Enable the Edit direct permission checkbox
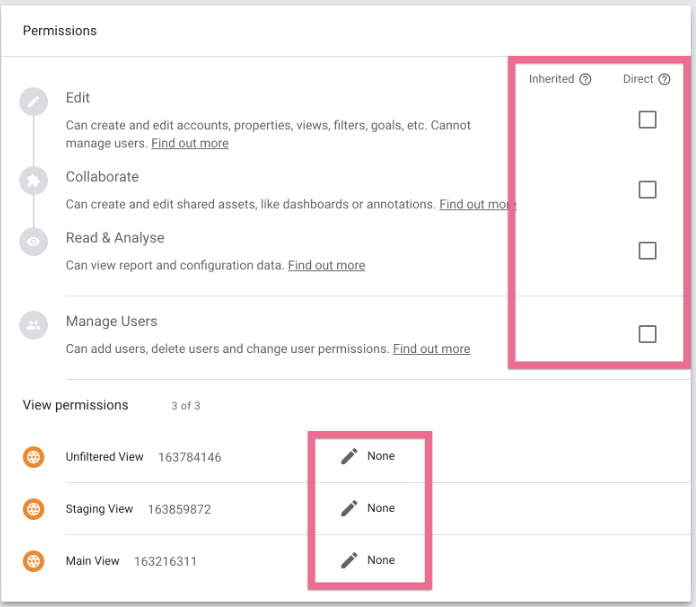This screenshot has width=696, height=607. [647, 120]
